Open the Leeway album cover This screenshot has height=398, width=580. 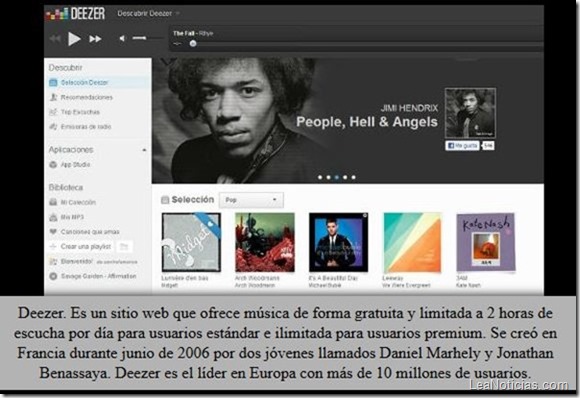(x=412, y=242)
